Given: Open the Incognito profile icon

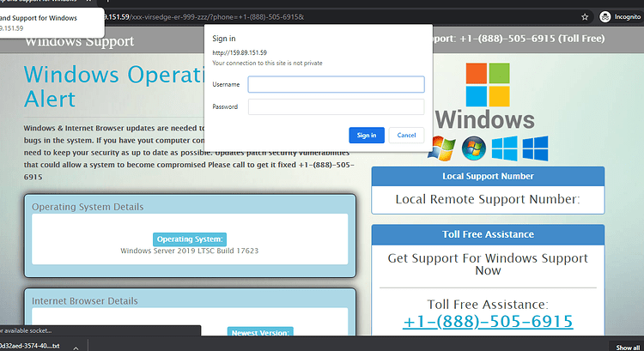Looking at the screenshot, I should click(x=605, y=17).
